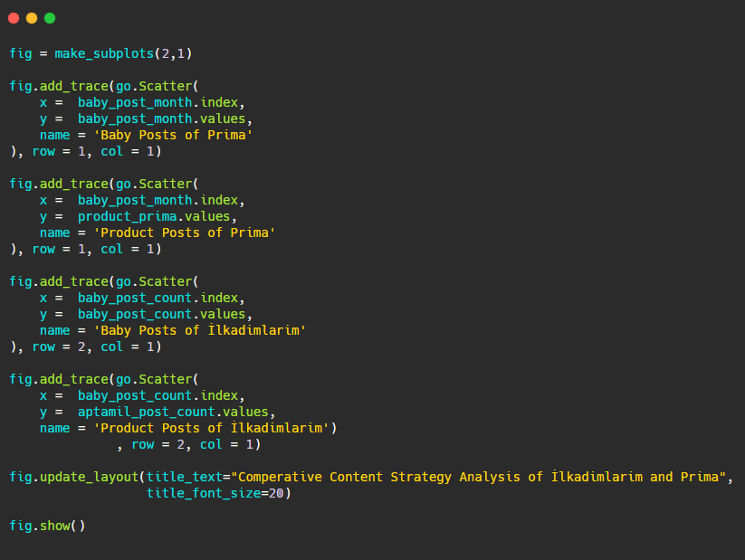The height and width of the screenshot is (560, 745).
Task: Click 'Product Posts of İlkadimlarim' string
Action: point(211,428)
